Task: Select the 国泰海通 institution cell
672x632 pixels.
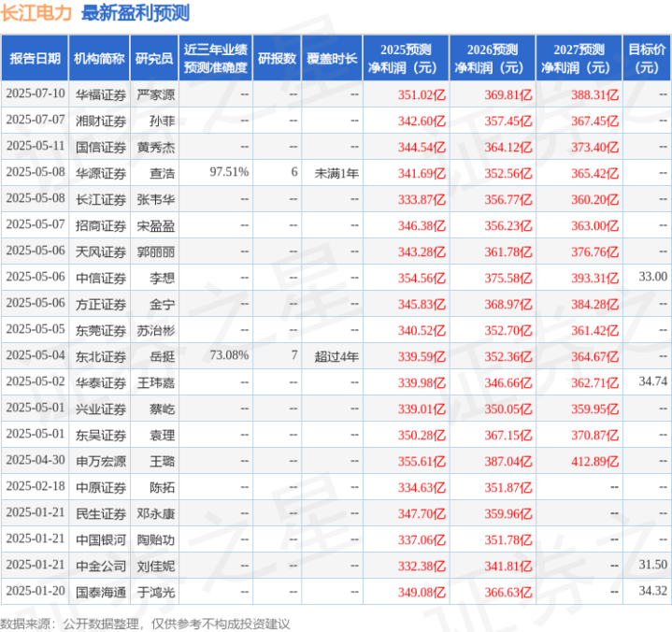Action: 101,593
